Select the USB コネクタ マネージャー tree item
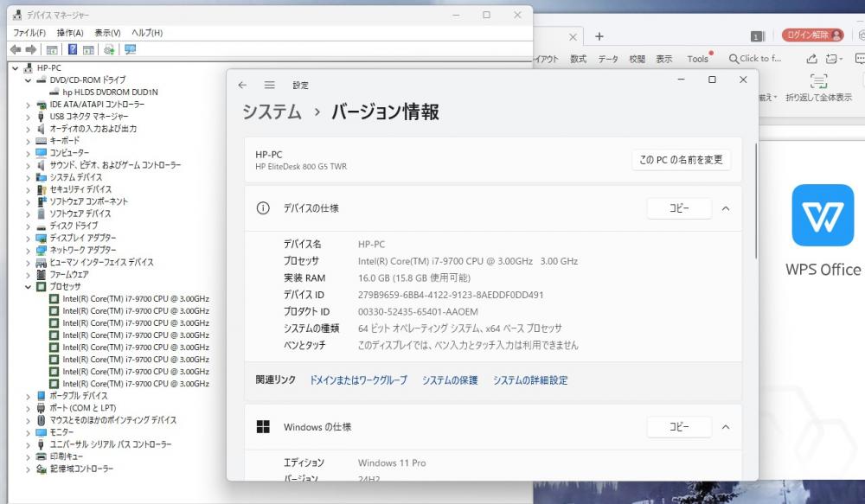 [89, 117]
